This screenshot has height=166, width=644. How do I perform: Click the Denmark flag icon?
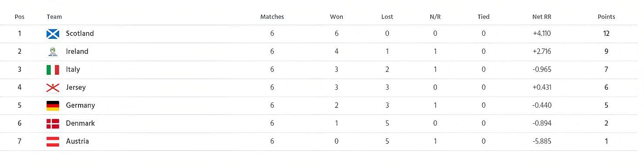coord(53,123)
